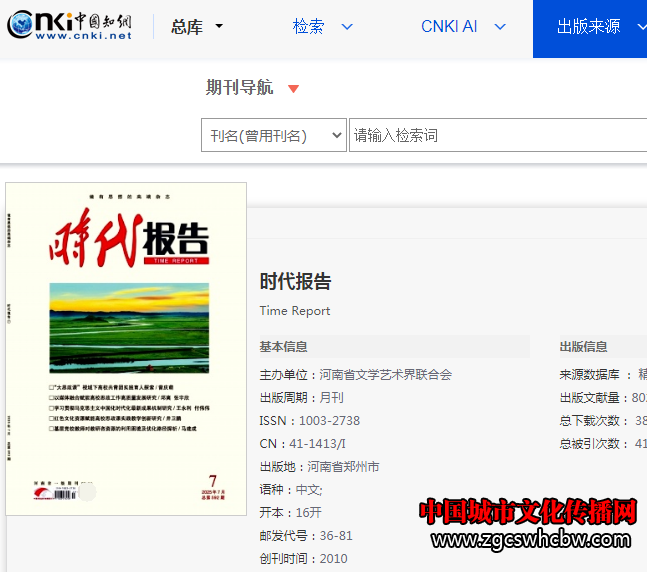Open the 检索 menu
647x572 pixels.
point(308,27)
